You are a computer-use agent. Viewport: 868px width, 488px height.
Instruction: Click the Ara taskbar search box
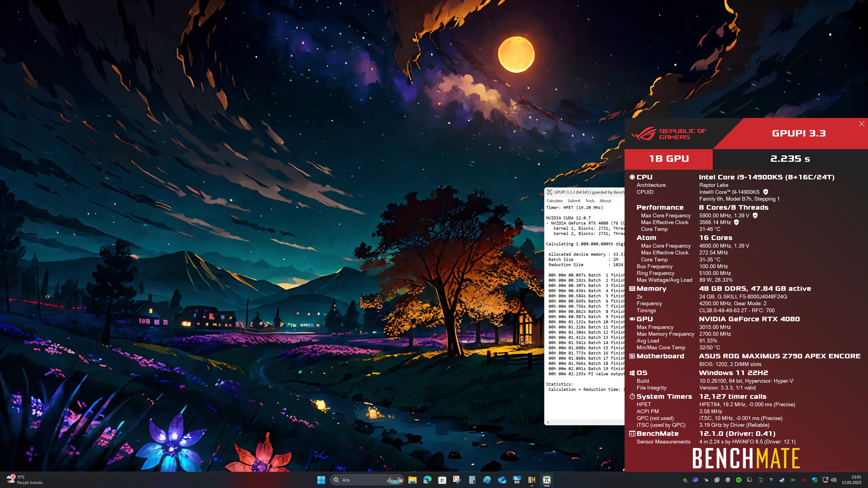click(367, 480)
